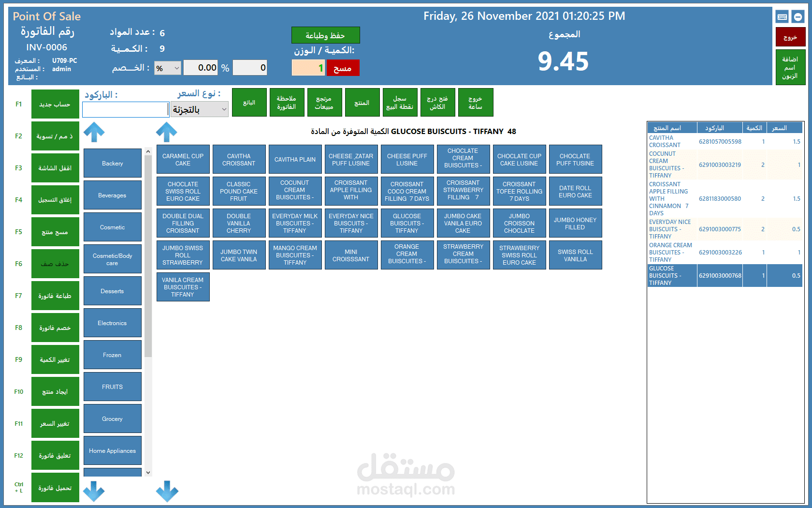Screen dimensions: 812x508
Task: Add JUMBO HONEY FILLED product
Action: click(576, 224)
